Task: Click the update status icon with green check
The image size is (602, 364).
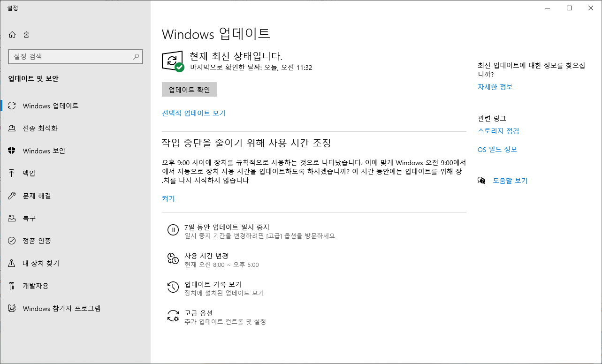Action: (173, 61)
